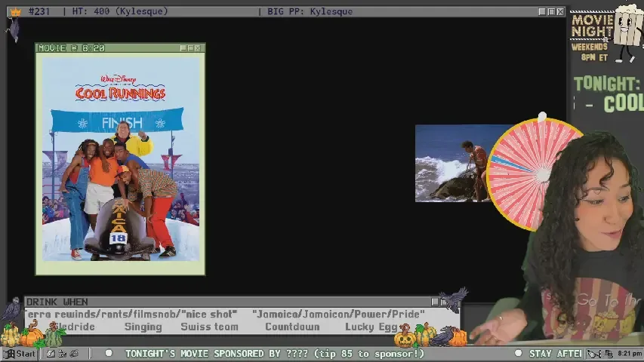This screenshot has height=362, width=644.
Task: Click the crown icon in top bar
Action: [14, 11]
